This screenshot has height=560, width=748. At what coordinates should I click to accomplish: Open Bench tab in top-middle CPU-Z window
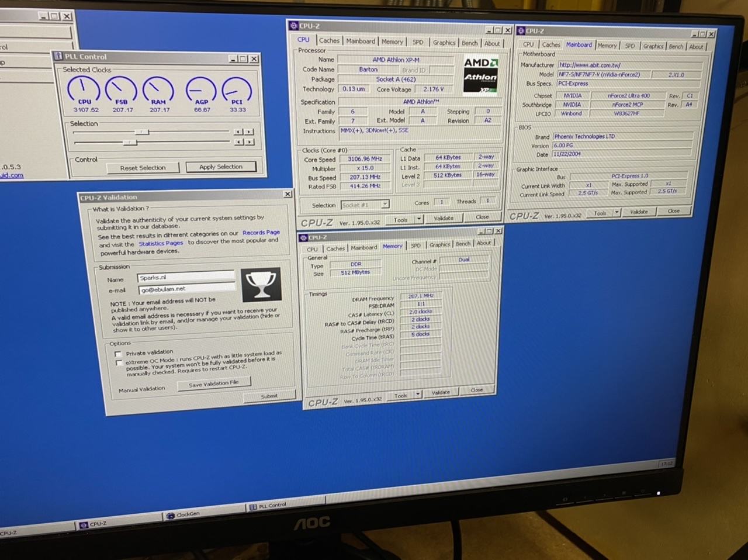470,43
